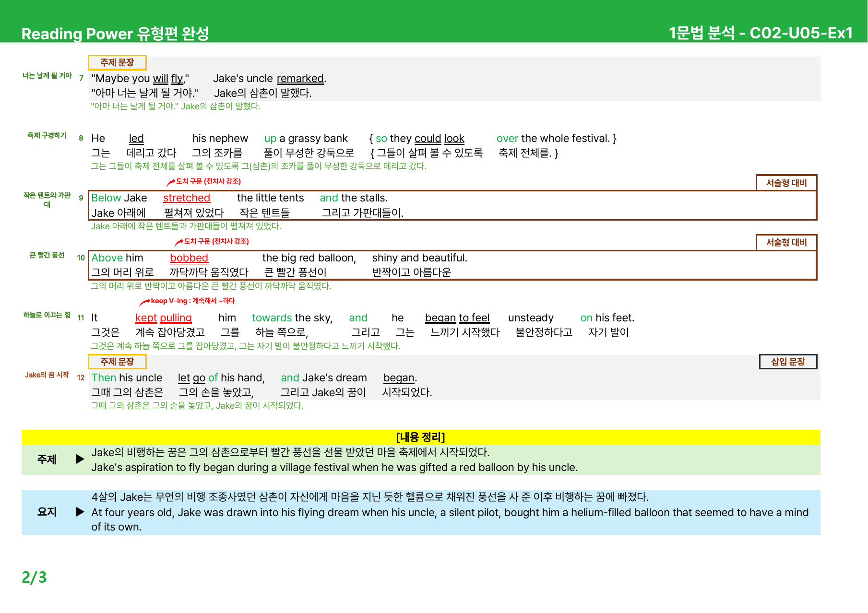Click the red phrase 'kept pulling'
Viewport: 868px width, 613px height.
(x=164, y=318)
